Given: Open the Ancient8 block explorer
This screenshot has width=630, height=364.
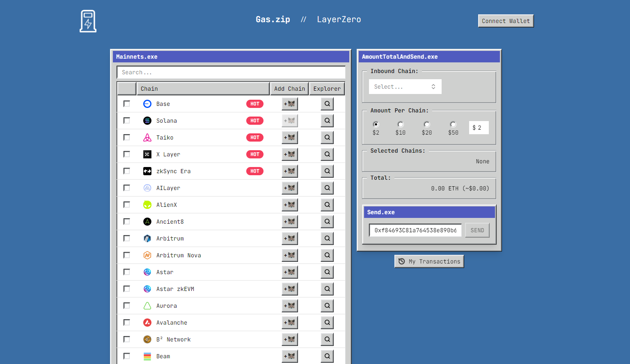Looking at the screenshot, I should [x=327, y=222].
